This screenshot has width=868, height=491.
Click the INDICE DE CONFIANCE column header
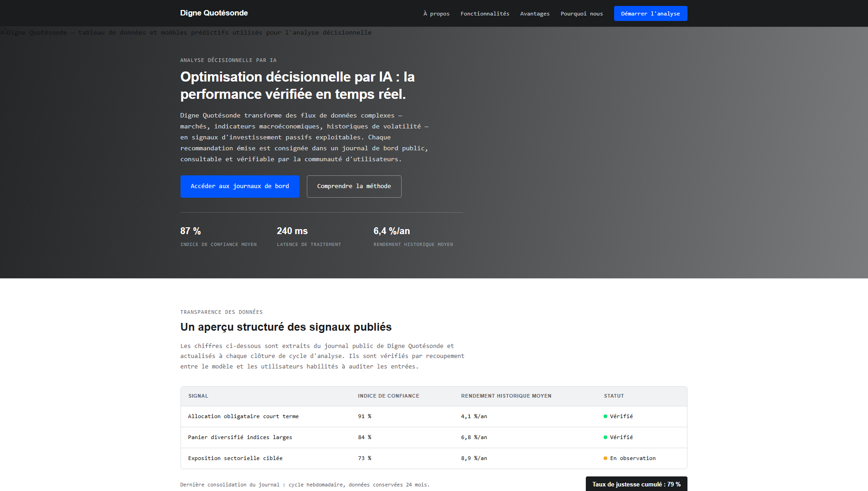click(388, 396)
